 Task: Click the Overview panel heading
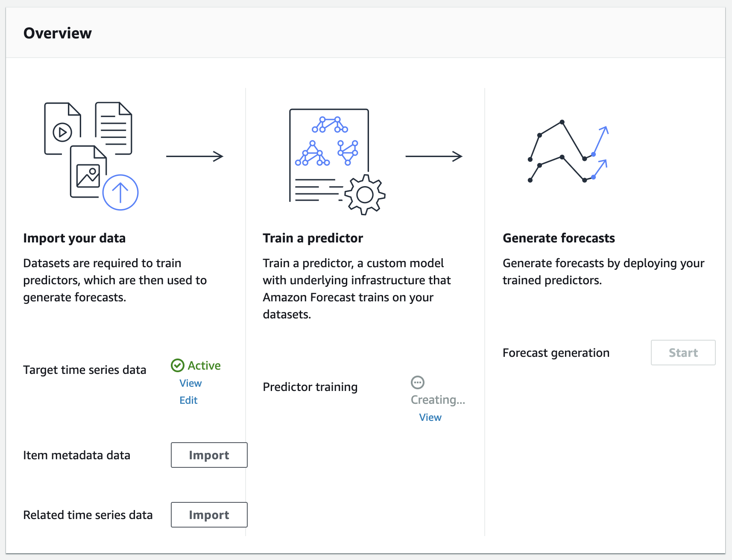(x=58, y=33)
